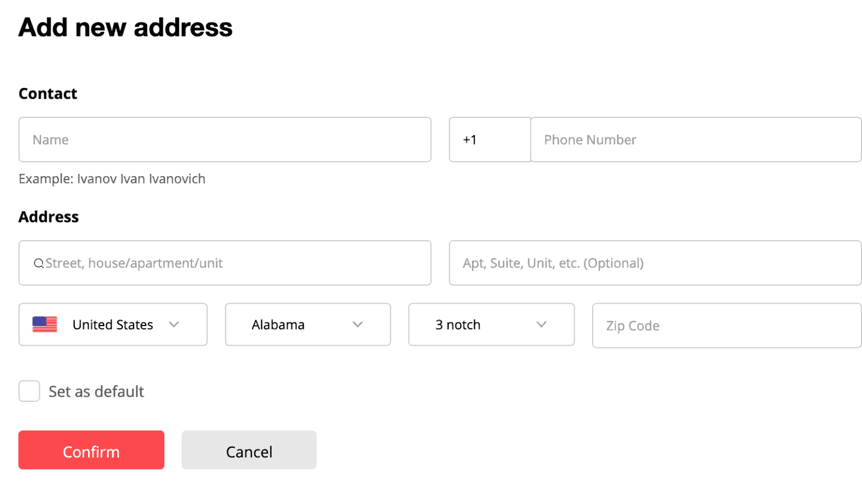Click the United States flag icon
The image size is (862, 504).
tap(44, 324)
